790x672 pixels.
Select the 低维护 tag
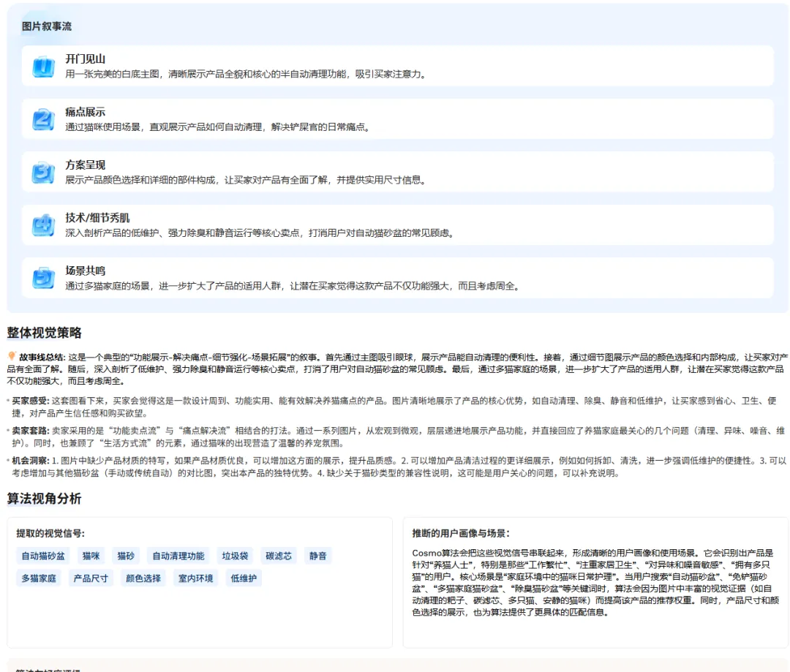tap(244, 578)
